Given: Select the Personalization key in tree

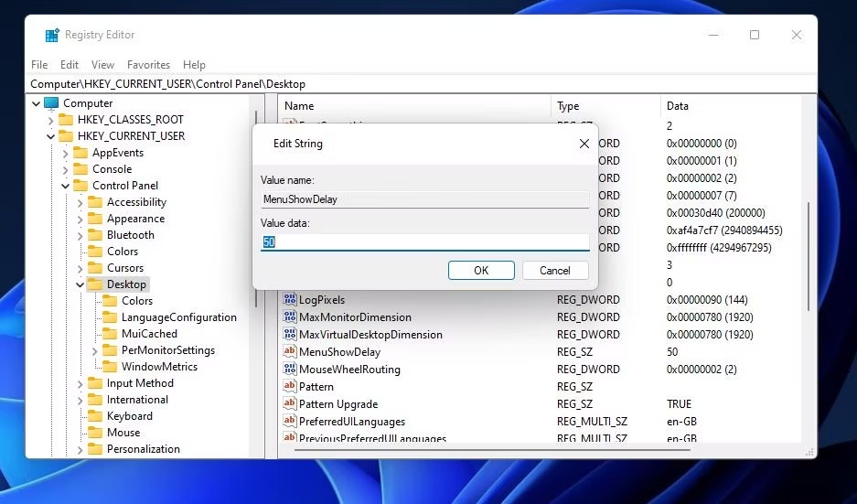Looking at the screenshot, I should (x=144, y=448).
